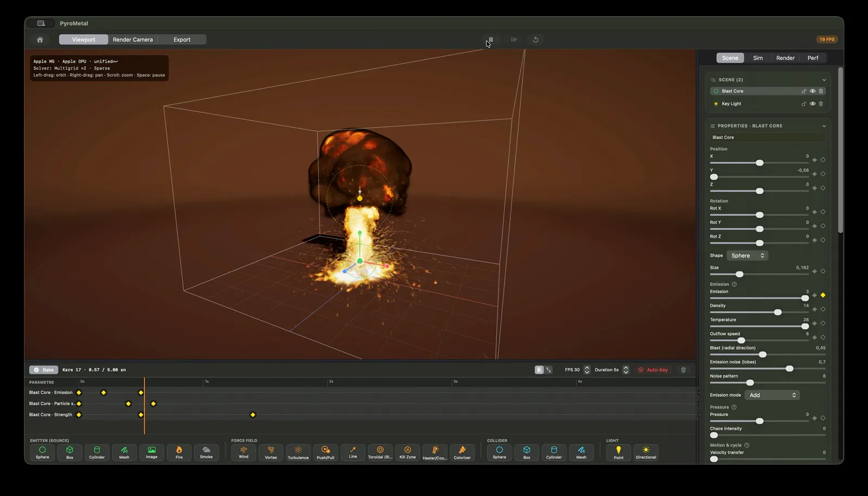
Task: Switch to the Render Camera tab
Action: click(x=133, y=40)
